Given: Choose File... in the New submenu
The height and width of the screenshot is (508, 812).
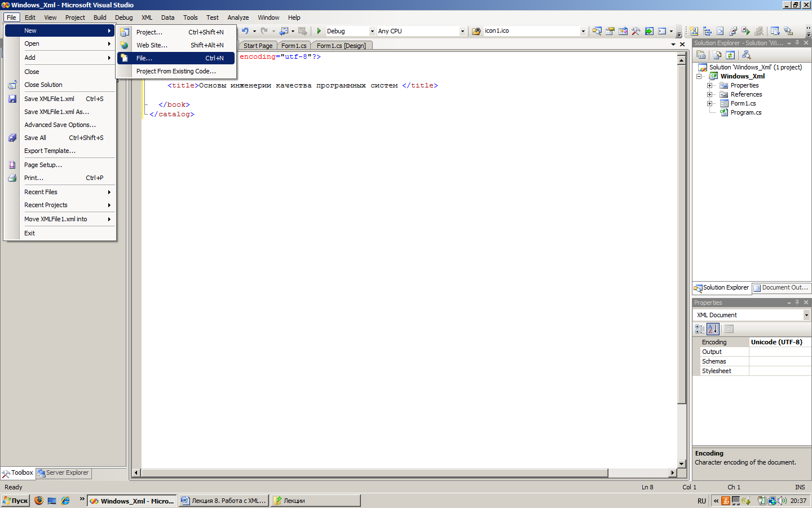Looking at the screenshot, I should 176,58.
